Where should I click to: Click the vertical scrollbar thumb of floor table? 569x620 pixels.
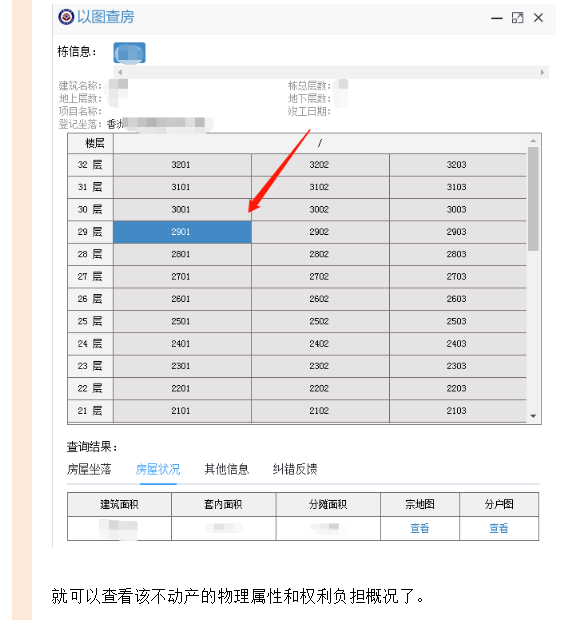point(533,199)
